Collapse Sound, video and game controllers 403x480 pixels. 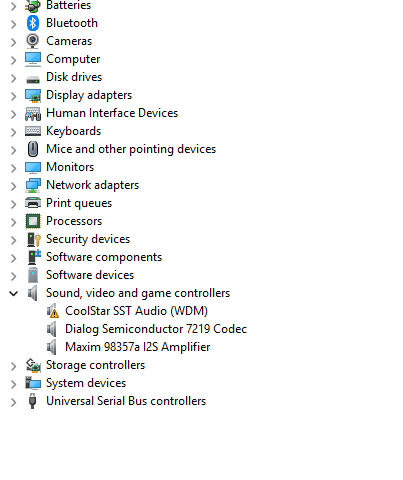14,293
